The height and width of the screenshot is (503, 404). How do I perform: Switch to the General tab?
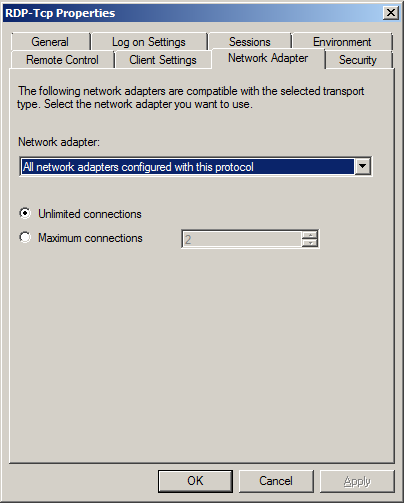[x=50, y=42]
